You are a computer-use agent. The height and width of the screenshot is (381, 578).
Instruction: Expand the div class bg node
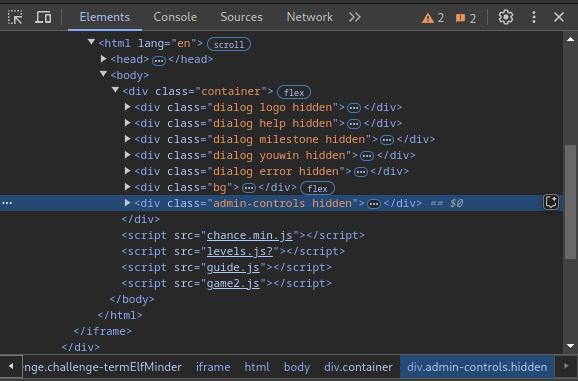[128, 187]
